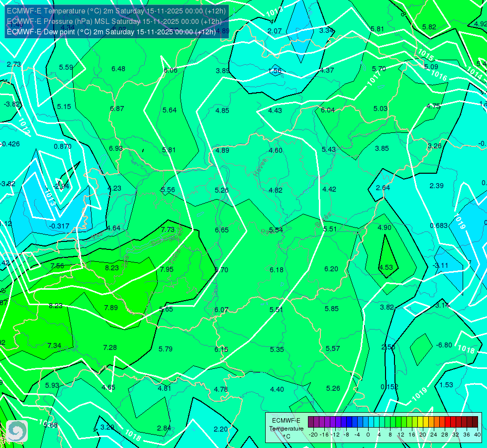
Task: Click the grid value 6.15
Action: pyautogui.click(x=221, y=349)
